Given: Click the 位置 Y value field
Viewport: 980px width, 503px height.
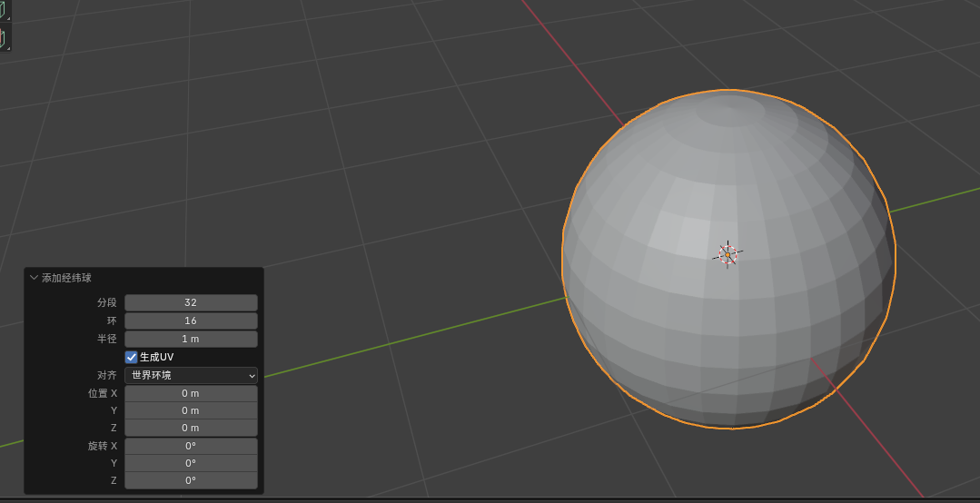Looking at the screenshot, I should pos(191,410).
